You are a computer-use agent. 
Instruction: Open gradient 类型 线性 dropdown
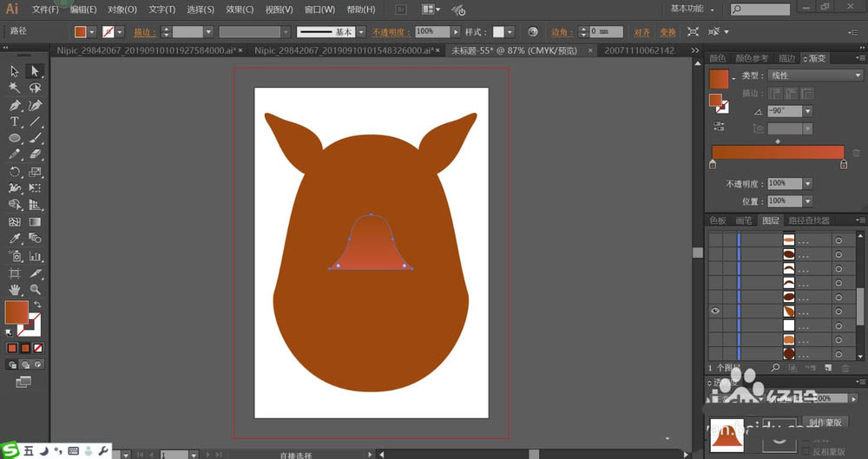(815, 75)
